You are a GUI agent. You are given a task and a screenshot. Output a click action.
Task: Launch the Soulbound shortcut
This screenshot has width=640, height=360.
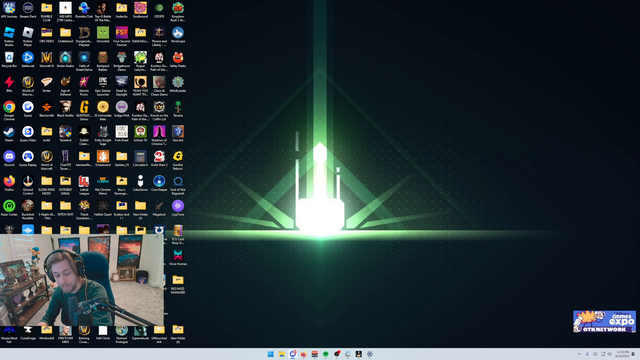(140, 10)
